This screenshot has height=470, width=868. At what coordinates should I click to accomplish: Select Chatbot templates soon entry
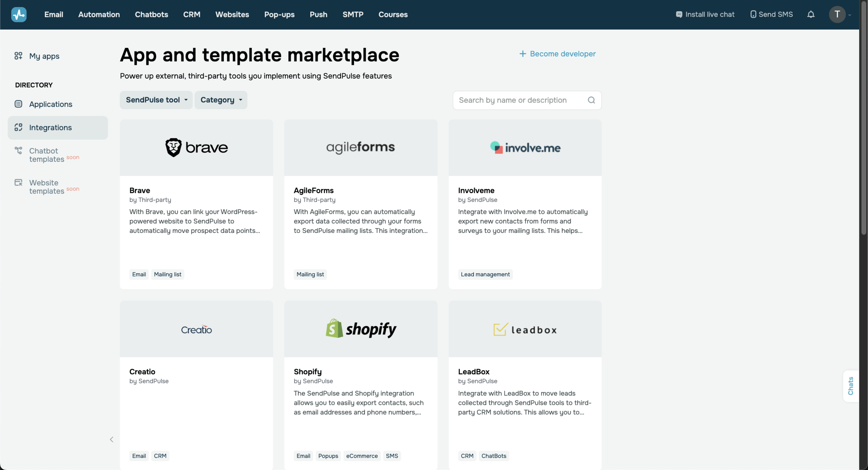[x=54, y=155]
